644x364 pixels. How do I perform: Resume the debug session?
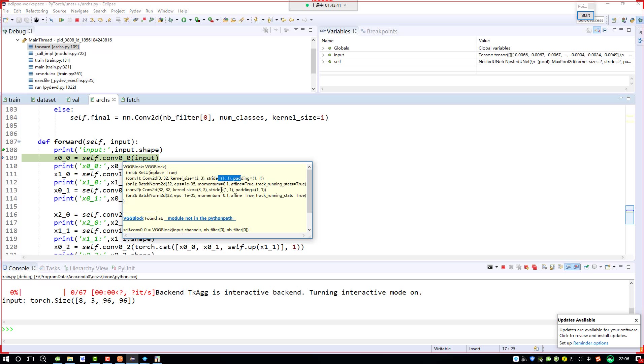pos(62,20)
